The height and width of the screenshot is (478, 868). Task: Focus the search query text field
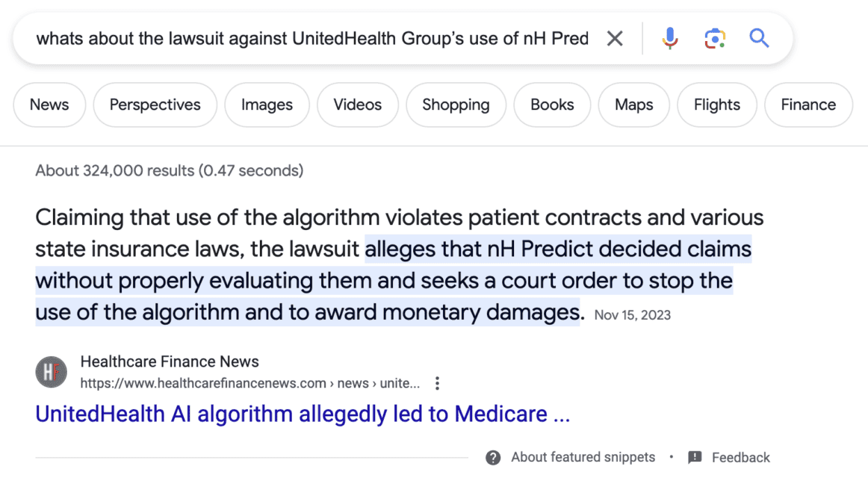coord(312,38)
